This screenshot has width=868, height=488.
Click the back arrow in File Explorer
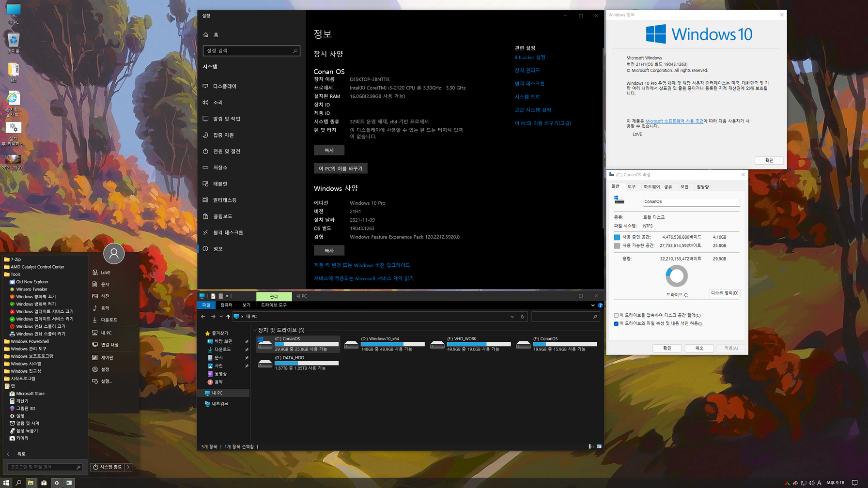(x=203, y=317)
